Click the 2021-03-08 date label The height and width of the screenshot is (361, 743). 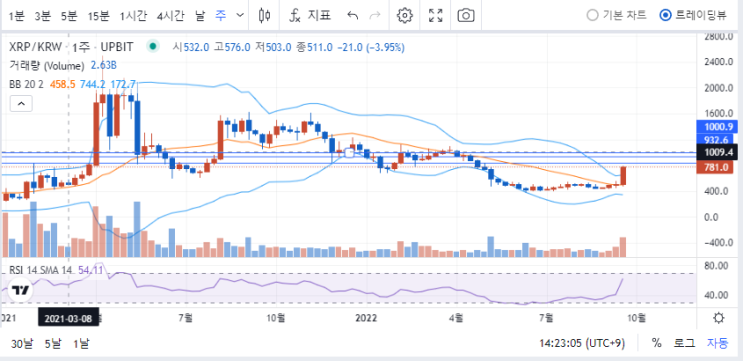coord(68,317)
